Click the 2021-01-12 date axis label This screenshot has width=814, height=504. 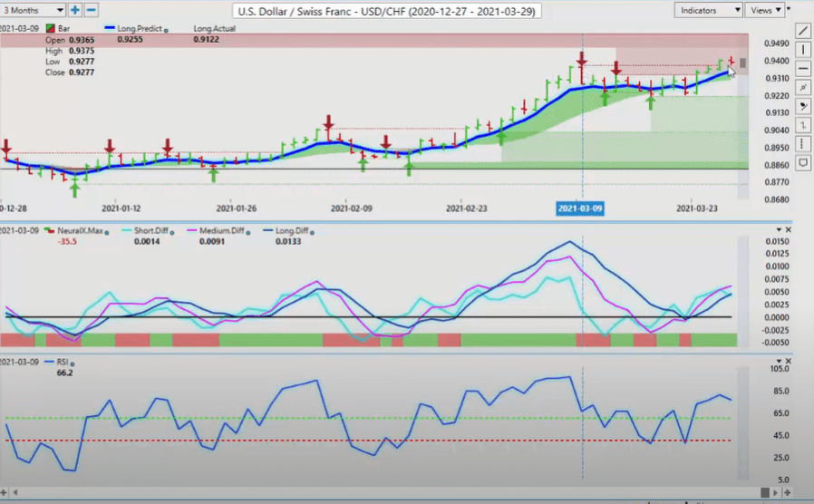click(121, 208)
